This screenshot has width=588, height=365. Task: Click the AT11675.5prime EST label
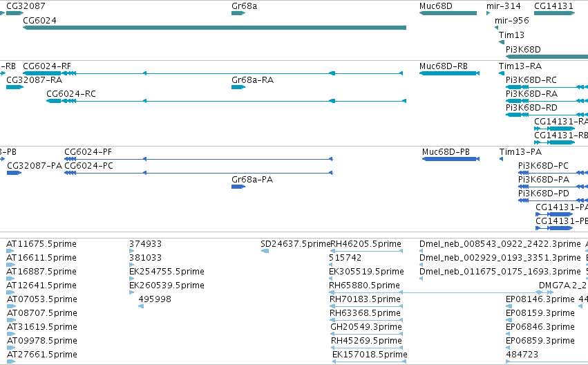tap(41, 244)
